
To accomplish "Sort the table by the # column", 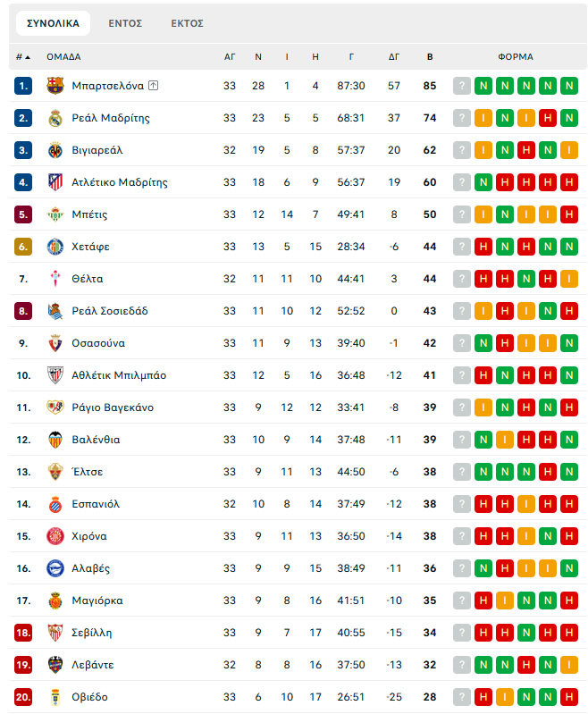I will pos(22,56).
